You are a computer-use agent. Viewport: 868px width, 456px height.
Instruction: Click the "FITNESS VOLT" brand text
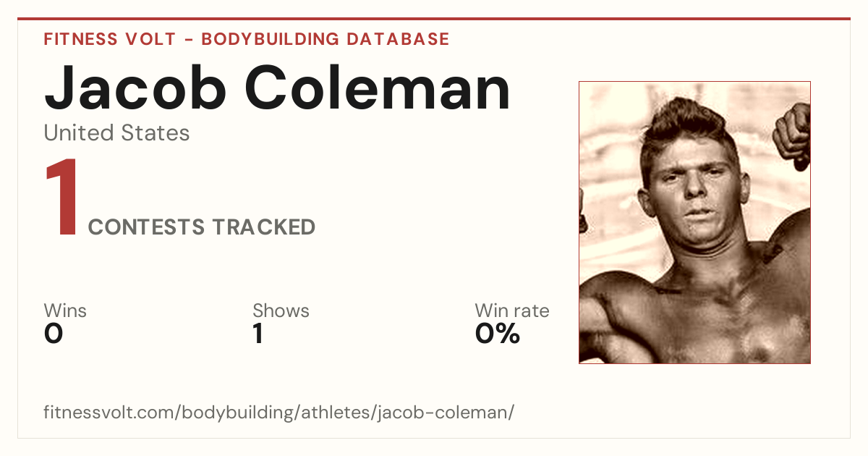point(109,39)
